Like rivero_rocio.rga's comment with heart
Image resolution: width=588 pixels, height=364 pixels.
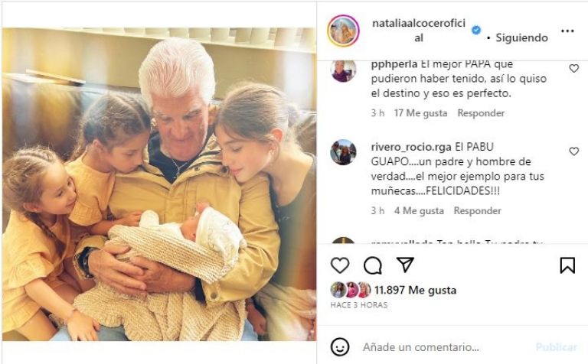tap(573, 151)
